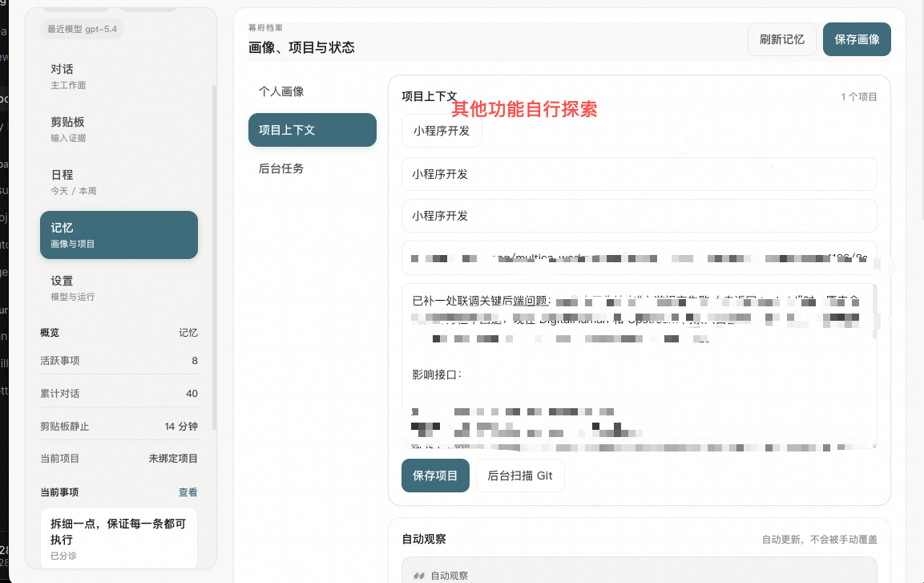Click the sidebar vertical scrollbar
Image resolution: width=924 pixels, height=583 pixels.
point(214,257)
